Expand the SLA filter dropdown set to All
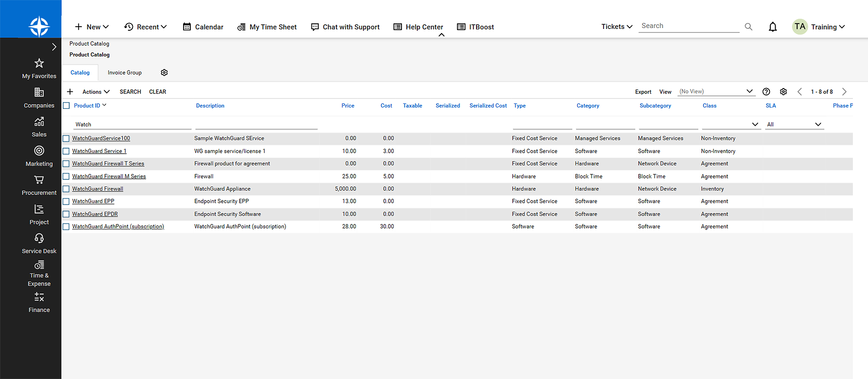868x379 pixels. click(794, 125)
